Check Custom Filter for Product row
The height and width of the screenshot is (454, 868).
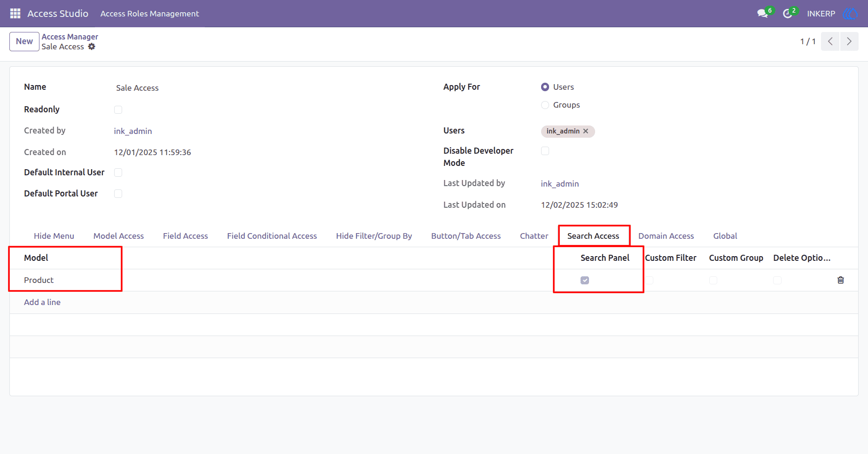pyautogui.click(x=649, y=280)
